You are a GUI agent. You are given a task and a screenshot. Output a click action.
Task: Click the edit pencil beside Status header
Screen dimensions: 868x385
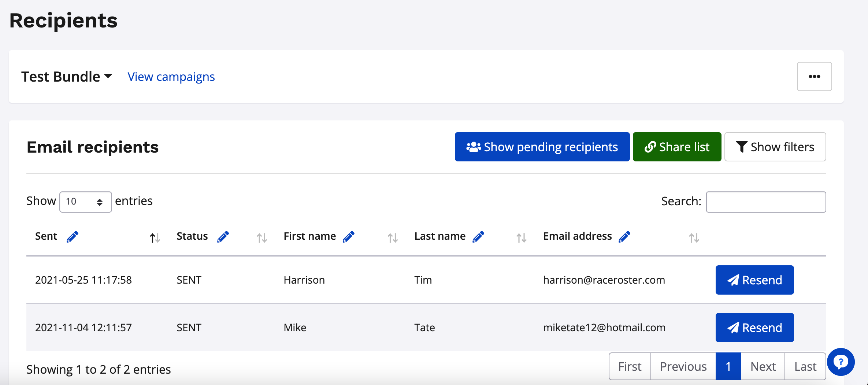pyautogui.click(x=223, y=237)
